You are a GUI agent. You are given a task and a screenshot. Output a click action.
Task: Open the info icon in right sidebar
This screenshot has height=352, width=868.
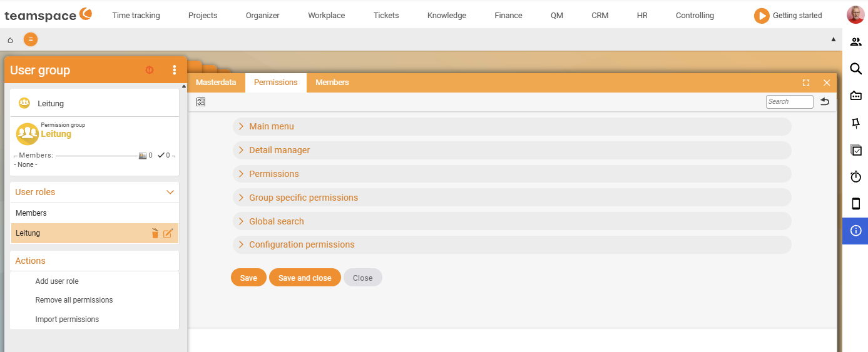[856, 231]
